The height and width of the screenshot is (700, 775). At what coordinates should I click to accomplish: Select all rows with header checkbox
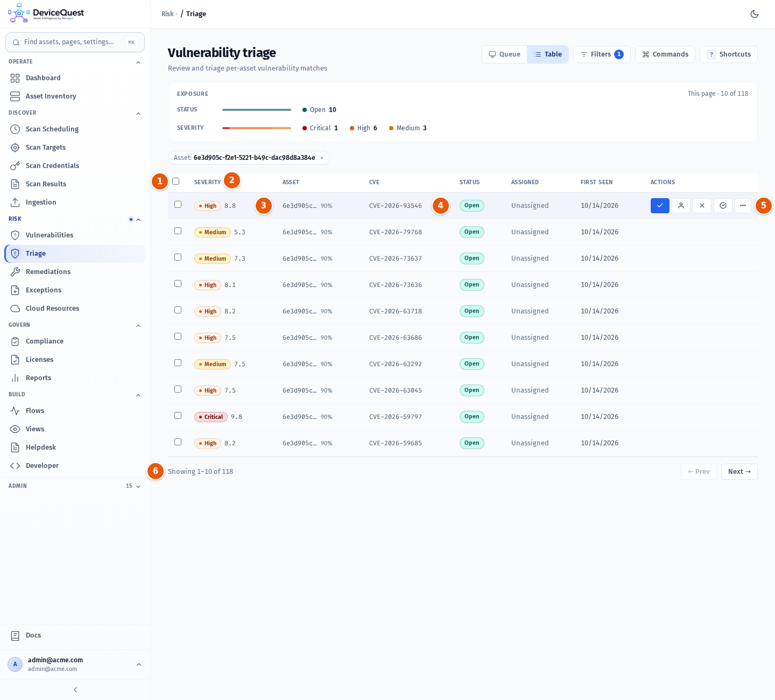[x=175, y=181]
